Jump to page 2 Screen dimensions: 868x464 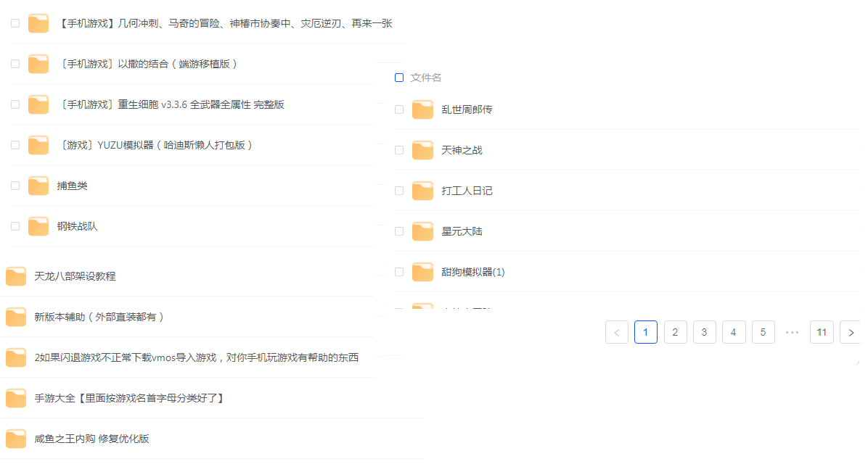tap(675, 332)
